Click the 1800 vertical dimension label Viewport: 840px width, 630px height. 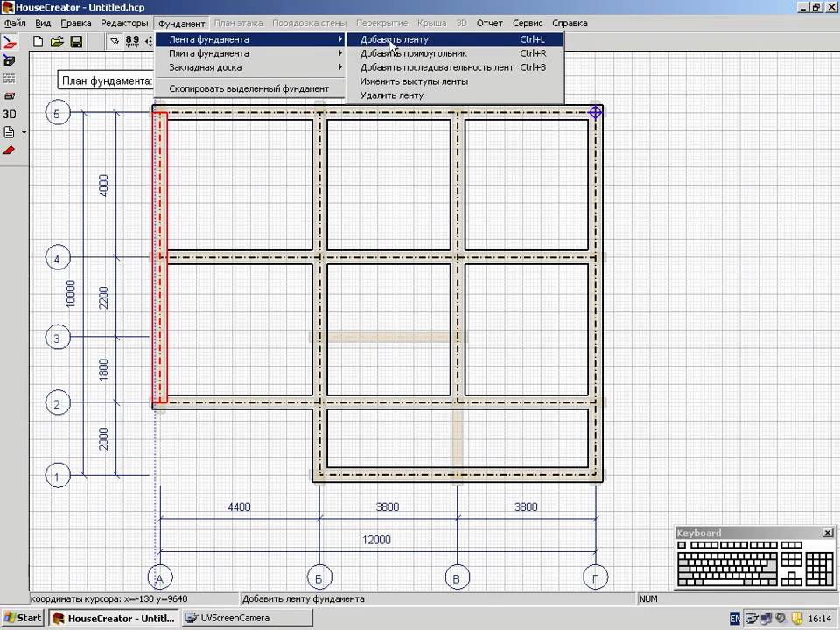click(x=103, y=369)
